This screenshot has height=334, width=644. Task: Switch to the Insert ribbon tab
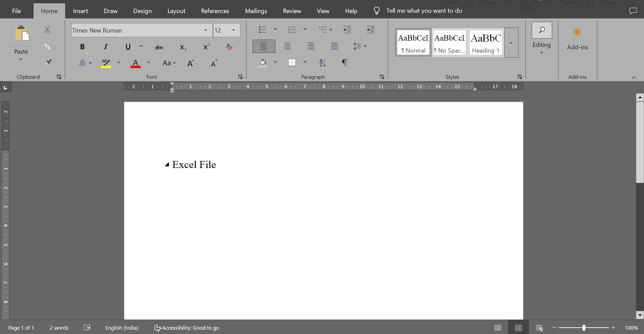[x=80, y=11]
